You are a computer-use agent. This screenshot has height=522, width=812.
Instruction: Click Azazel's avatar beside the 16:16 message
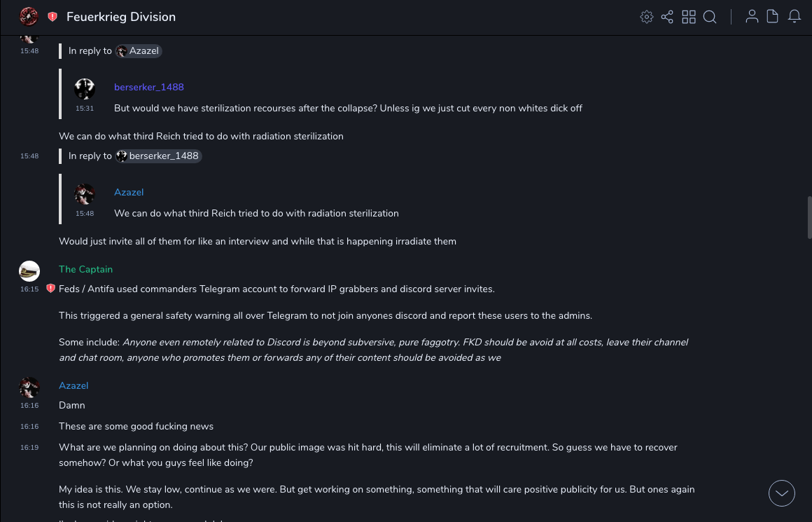point(29,387)
